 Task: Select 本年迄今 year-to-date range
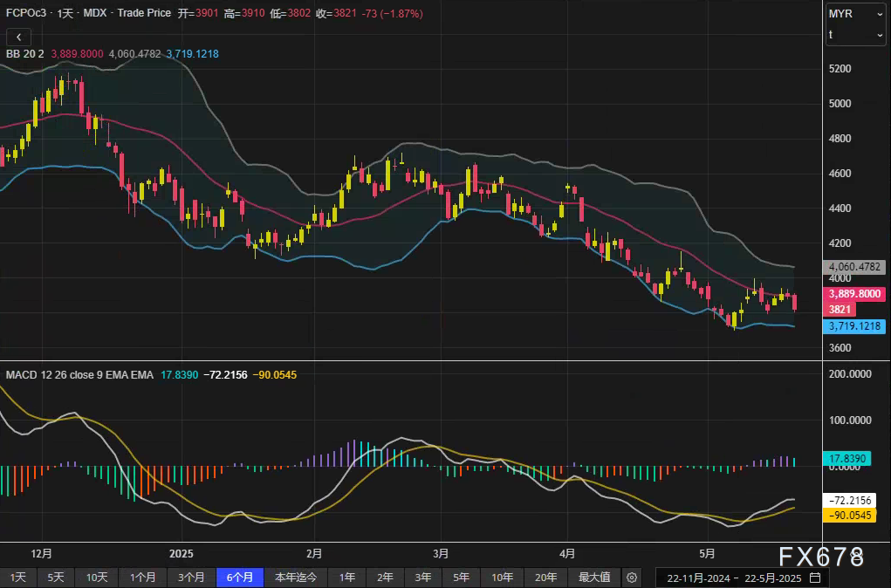pos(296,578)
